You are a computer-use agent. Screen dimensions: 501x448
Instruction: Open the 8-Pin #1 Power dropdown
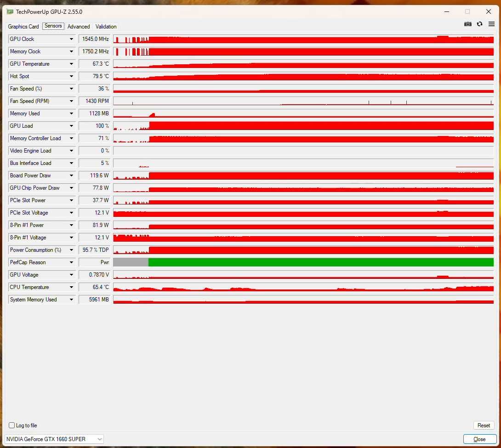pyautogui.click(x=71, y=225)
